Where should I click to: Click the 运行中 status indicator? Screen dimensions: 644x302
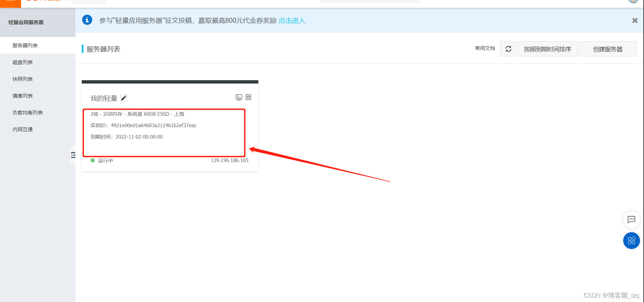102,160
